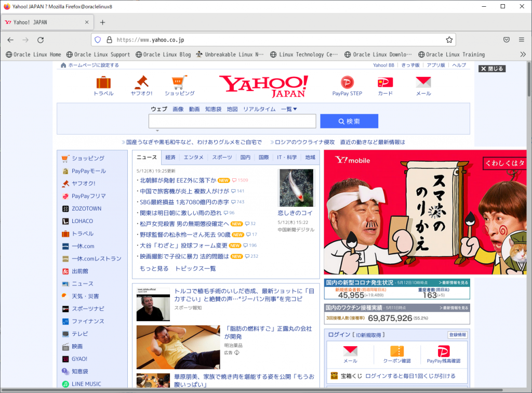This screenshot has width=532, height=393.
Task: Switch to the エンタメ news tab
Action: pos(193,157)
